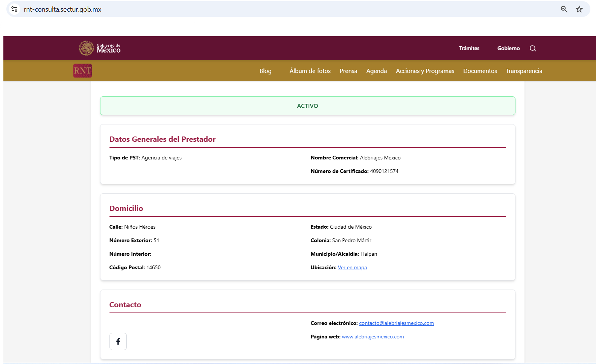596x364 pixels.
Task: Go to the Blog section
Action: tap(265, 71)
